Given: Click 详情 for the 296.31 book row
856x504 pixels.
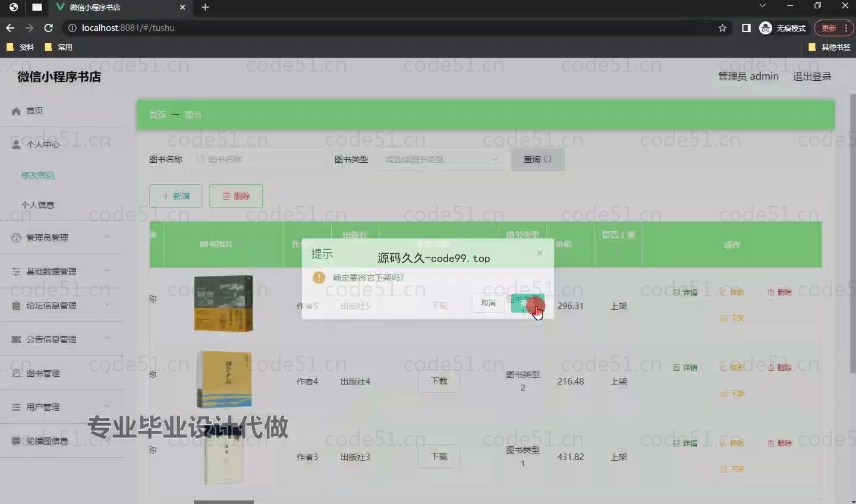Looking at the screenshot, I should point(685,292).
